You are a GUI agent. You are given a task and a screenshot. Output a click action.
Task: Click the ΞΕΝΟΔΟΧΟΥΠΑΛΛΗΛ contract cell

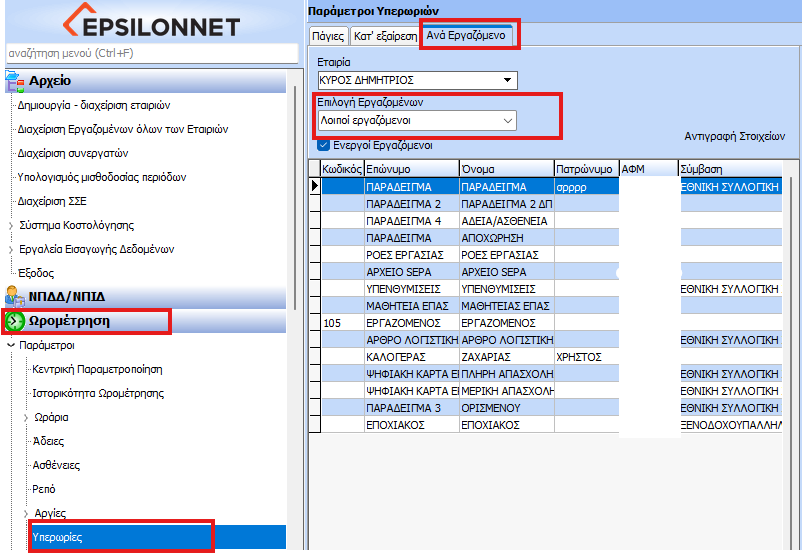pyautogui.click(x=730, y=425)
